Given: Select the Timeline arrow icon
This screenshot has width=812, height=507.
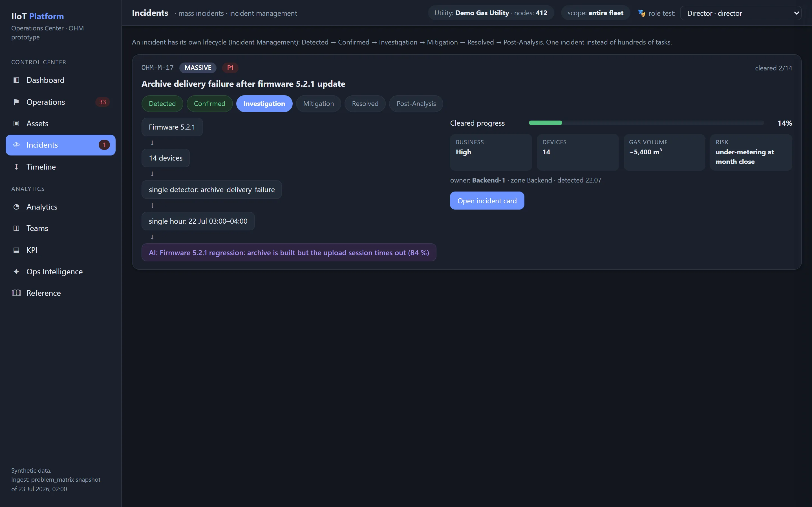Looking at the screenshot, I should pyautogui.click(x=16, y=167).
